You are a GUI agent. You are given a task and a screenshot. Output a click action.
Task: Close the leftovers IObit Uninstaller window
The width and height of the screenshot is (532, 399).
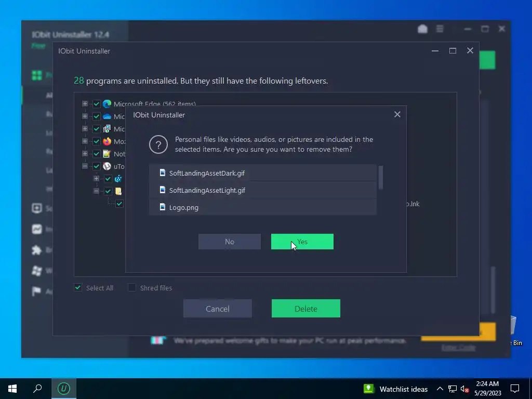(470, 50)
